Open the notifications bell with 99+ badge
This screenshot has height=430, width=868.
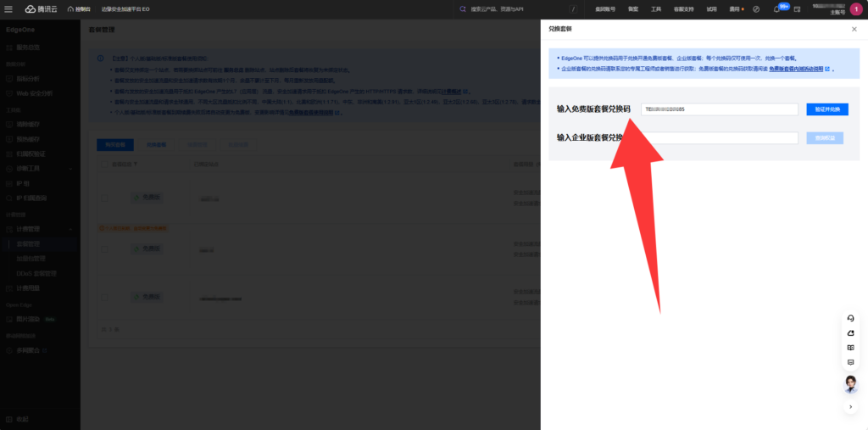point(776,9)
